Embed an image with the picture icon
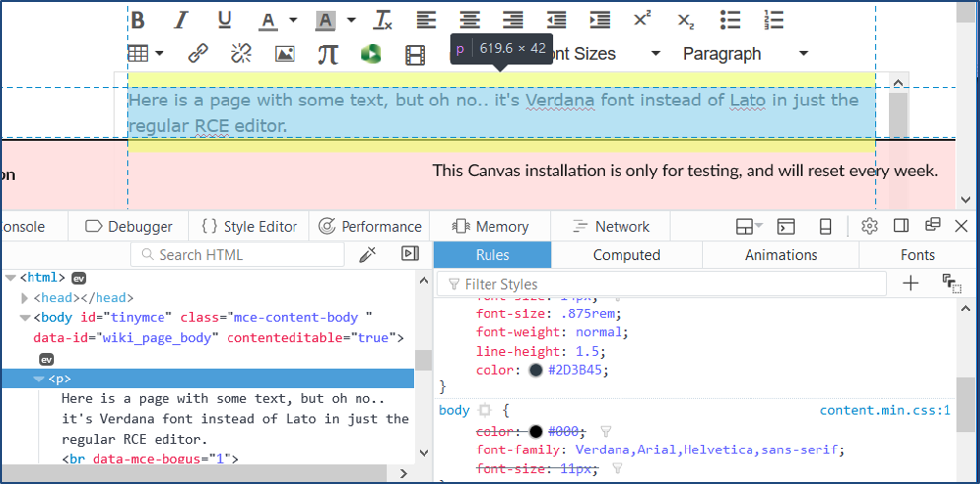Image resolution: width=980 pixels, height=484 pixels. [285, 54]
